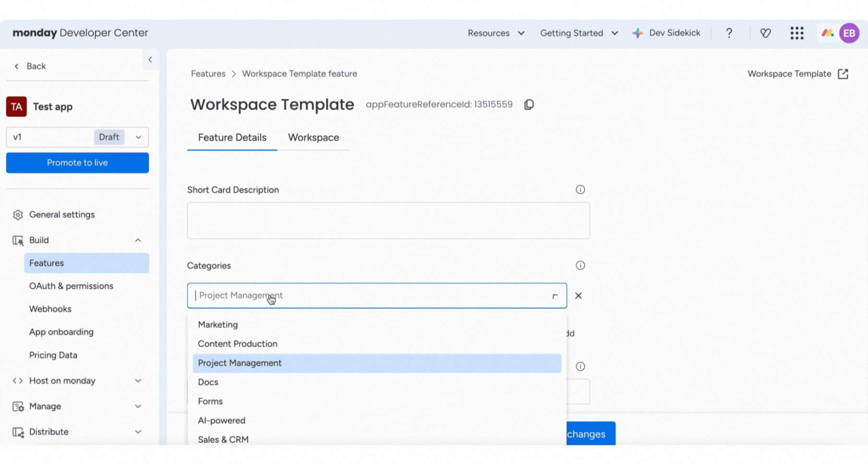Open General settings in sidebar
This screenshot has height=465, width=868.
tap(62, 215)
